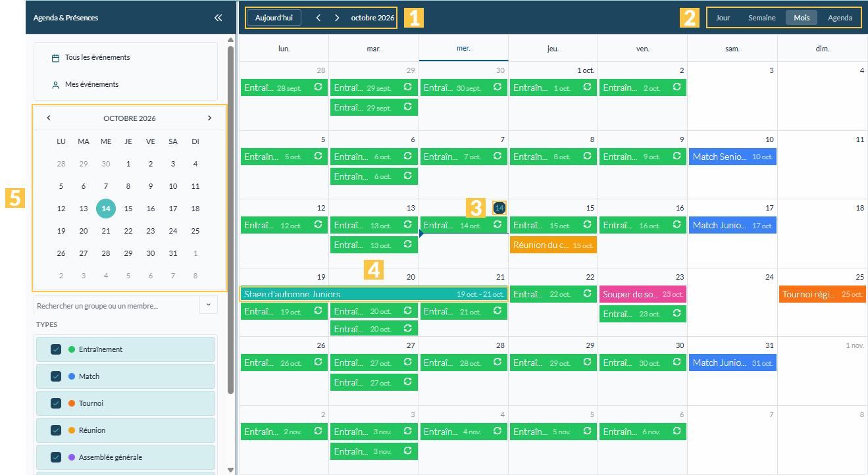Switch to the Jour view
Image resolution: width=868 pixels, height=475 pixels.
tap(723, 18)
